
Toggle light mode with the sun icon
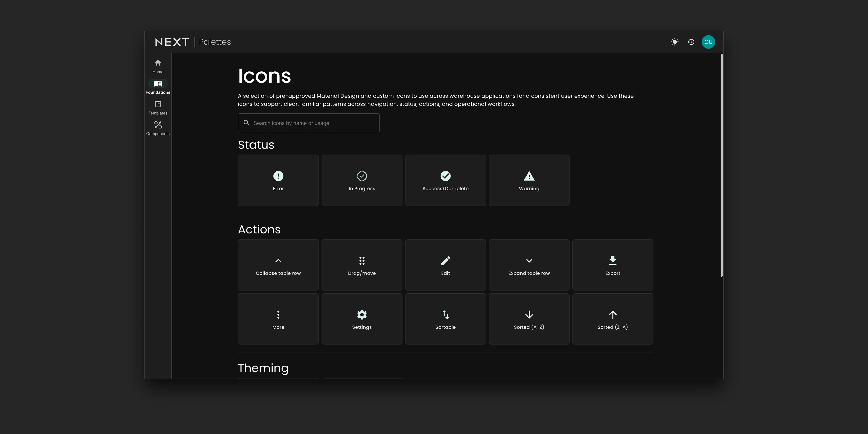(x=675, y=42)
